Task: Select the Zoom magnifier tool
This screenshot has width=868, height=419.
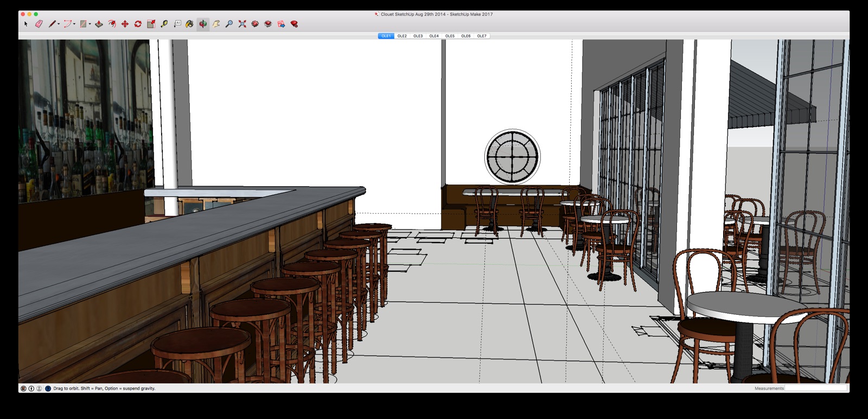Action: tap(229, 24)
